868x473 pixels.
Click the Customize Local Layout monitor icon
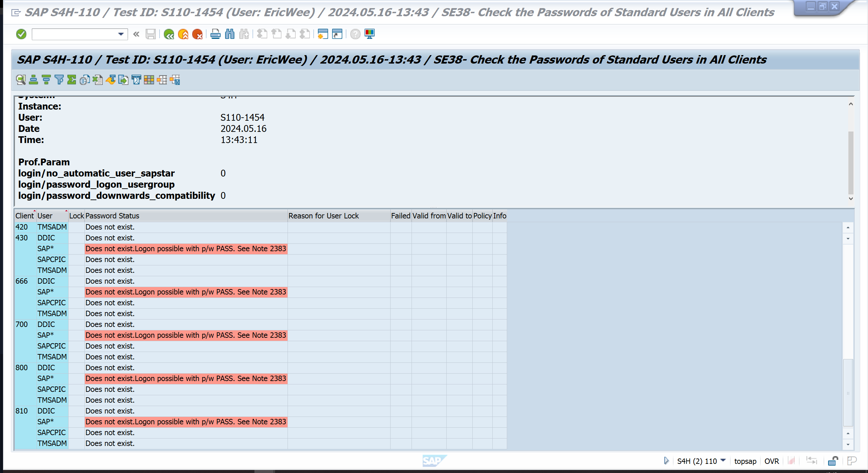click(370, 34)
